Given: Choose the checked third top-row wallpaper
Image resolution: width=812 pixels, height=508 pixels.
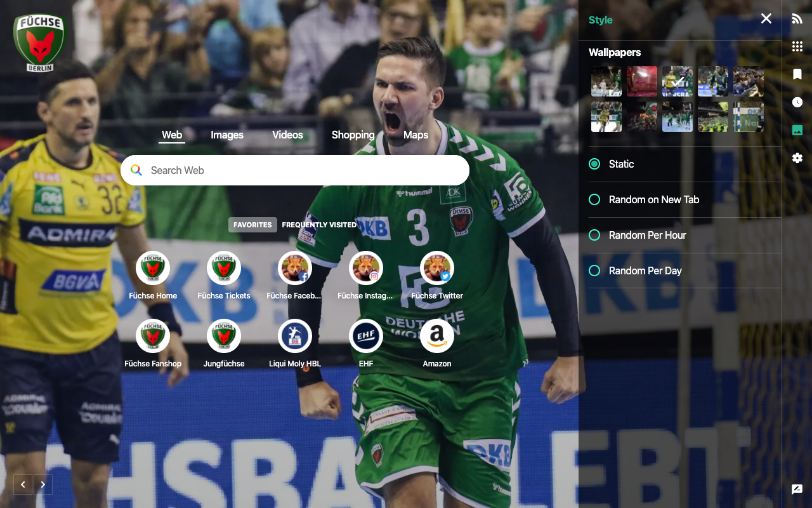Looking at the screenshot, I should [678, 81].
